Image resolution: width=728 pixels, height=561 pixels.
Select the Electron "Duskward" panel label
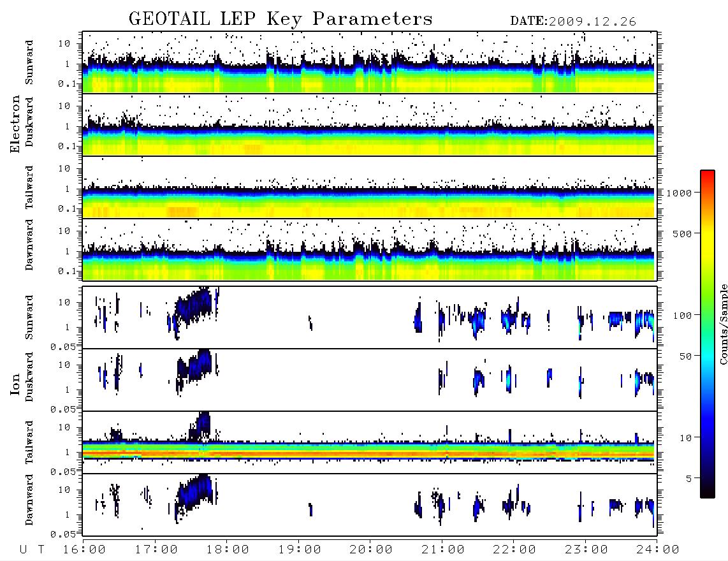[x=29, y=122]
